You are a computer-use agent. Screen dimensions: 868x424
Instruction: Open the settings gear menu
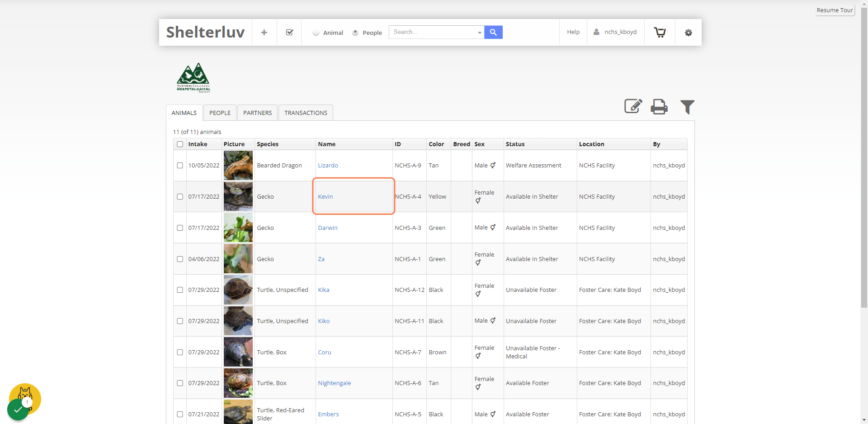[689, 33]
